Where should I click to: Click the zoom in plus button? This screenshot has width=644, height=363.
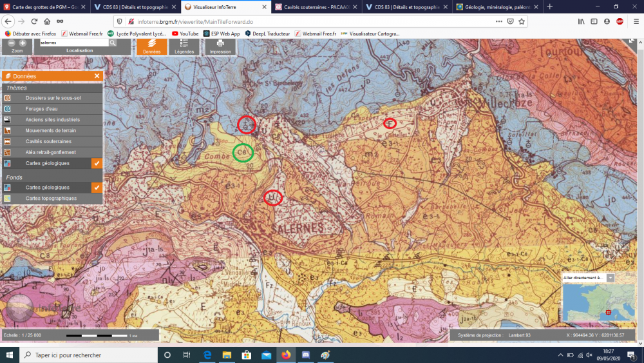23,43
